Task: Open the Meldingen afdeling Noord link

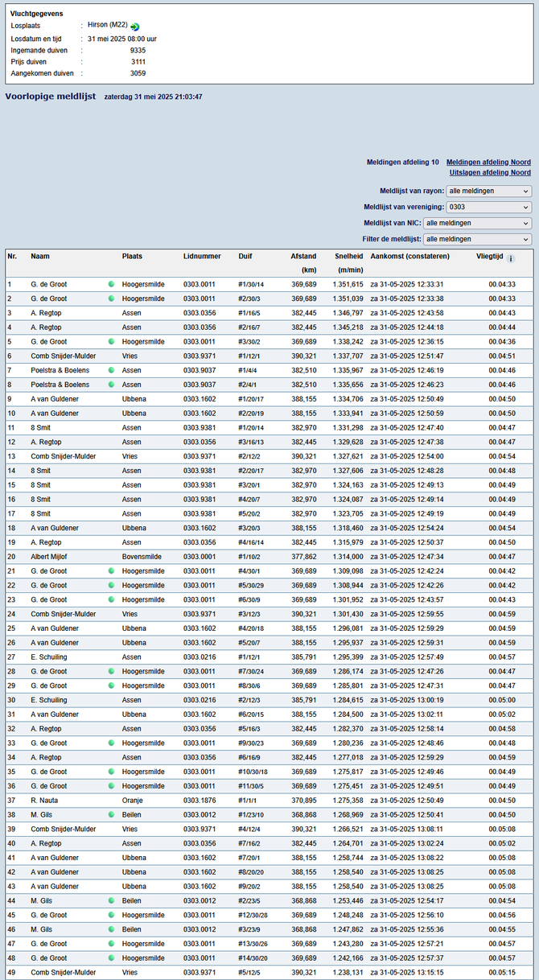Action: click(x=488, y=162)
